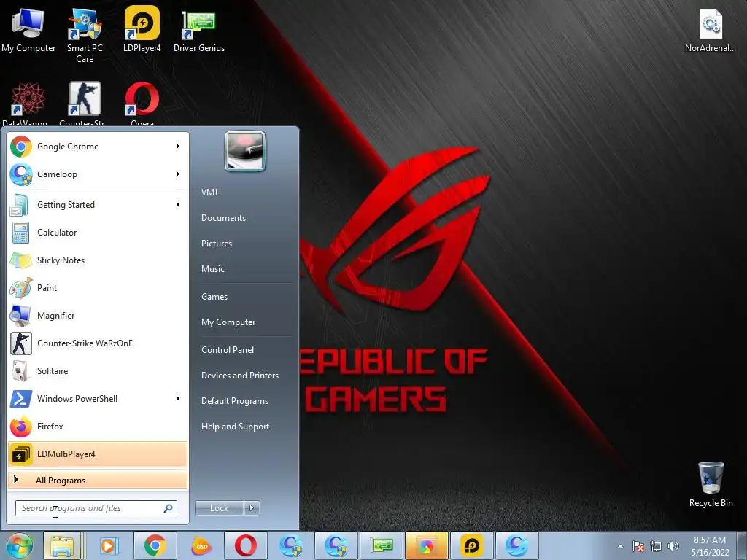Open the Recycle Bin on the desktop
This screenshot has width=747, height=560.
711,484
